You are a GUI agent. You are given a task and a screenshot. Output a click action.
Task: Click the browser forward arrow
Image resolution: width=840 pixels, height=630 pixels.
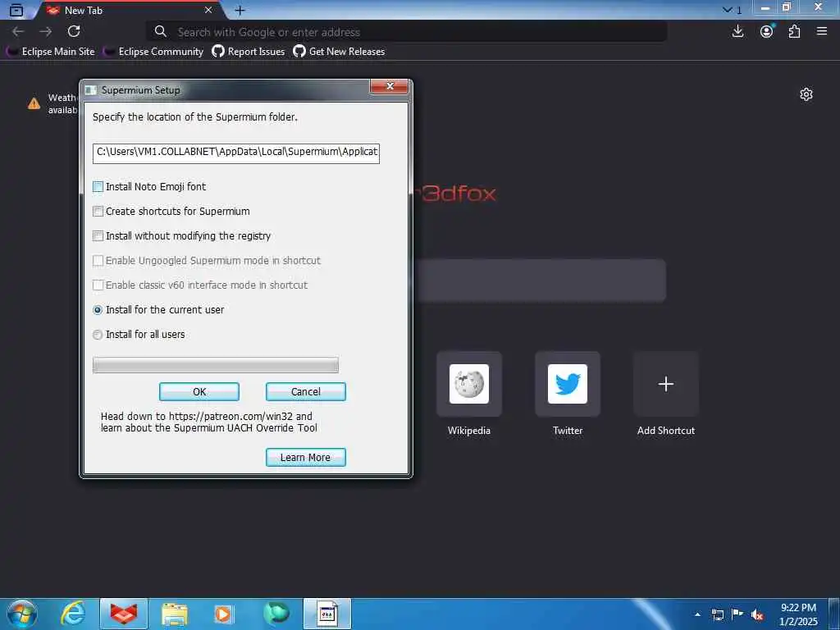[46, 32]
